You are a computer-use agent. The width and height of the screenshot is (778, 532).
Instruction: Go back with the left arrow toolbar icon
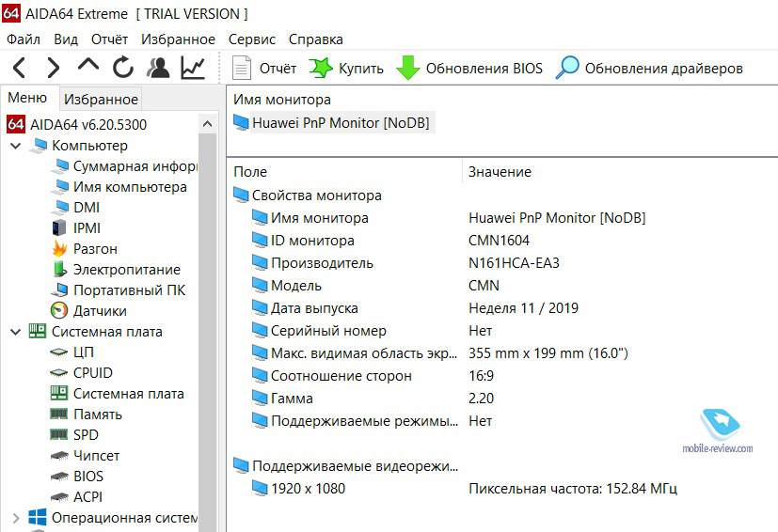pos(20,68)
